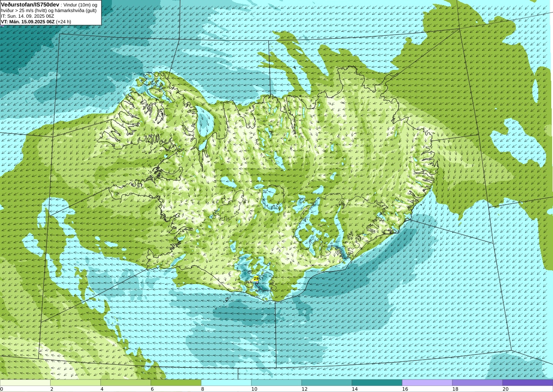
Task: Click the legend scale label '0'
Action: pyautogui.click(x=1, y=389)
